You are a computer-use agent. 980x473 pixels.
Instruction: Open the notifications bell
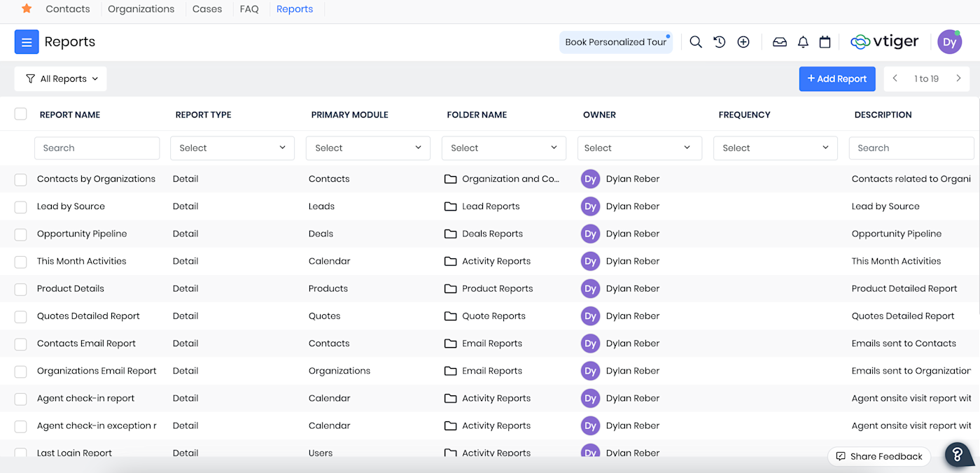pyautogui.click(x=803, y=42)
